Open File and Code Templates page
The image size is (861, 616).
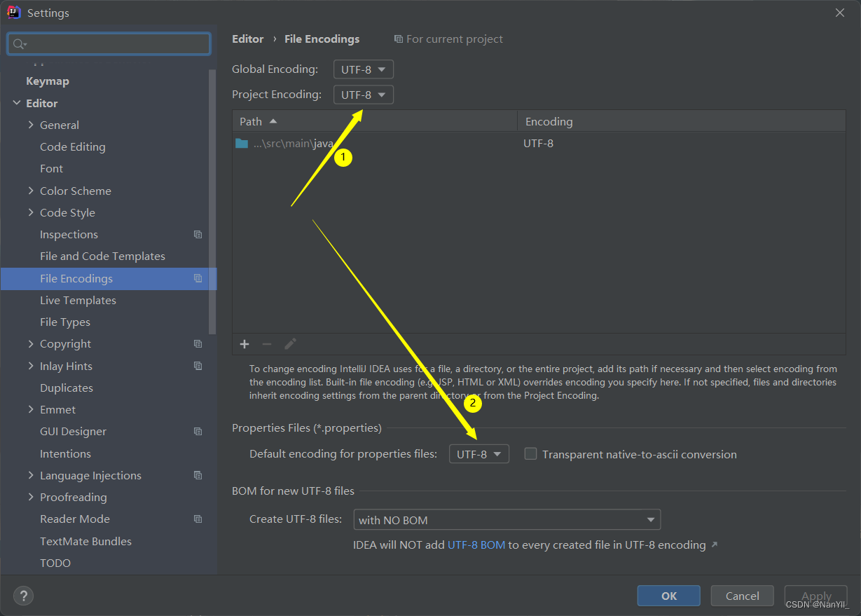tap(102, 256)
